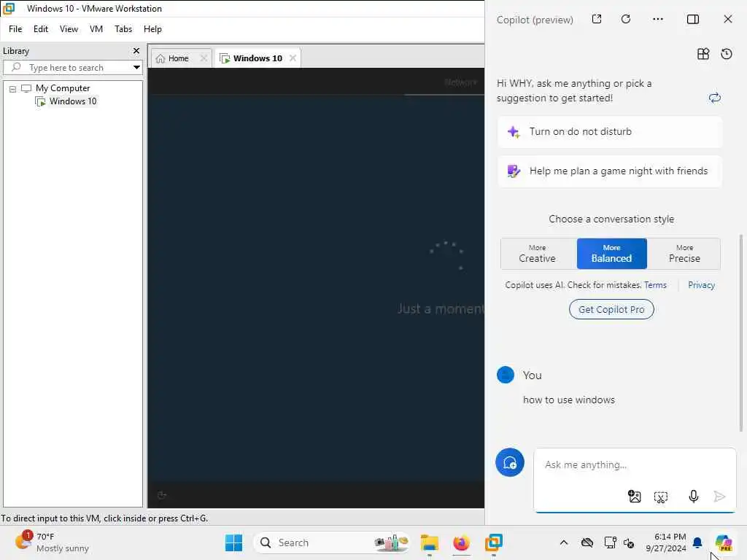The image size is (747, 560).
Task: Click the taskbar Search box
Action: pyautogui.click(x=332, y=542)
